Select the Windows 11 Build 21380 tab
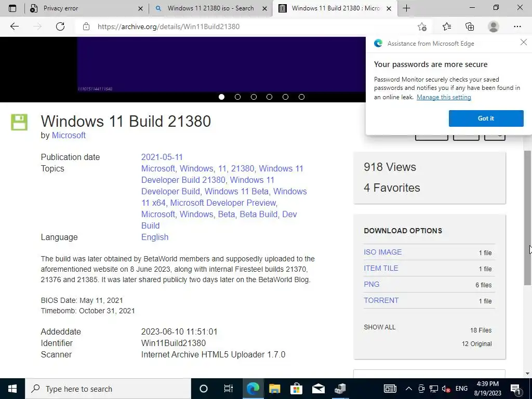 pos(335,8)
